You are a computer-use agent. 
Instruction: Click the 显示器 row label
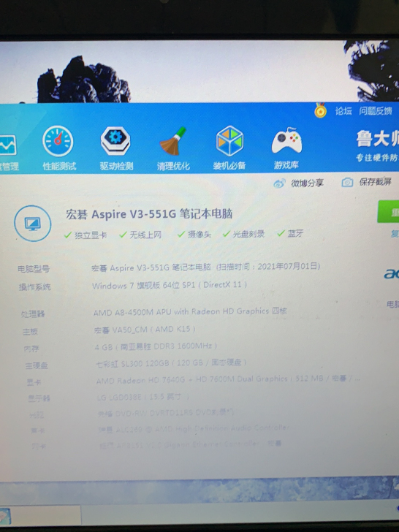pyautogui.click(x=39, y=398)
